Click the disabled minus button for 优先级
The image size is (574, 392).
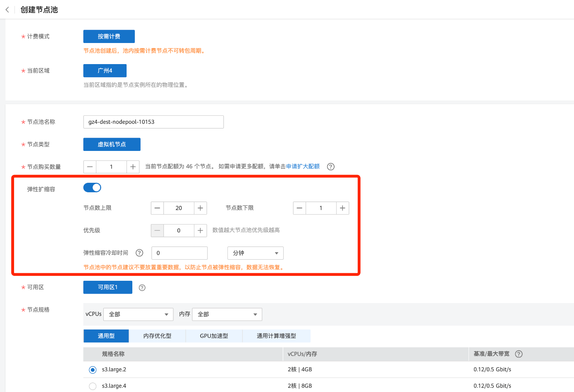pyautogui.click(x=157, y=230)
